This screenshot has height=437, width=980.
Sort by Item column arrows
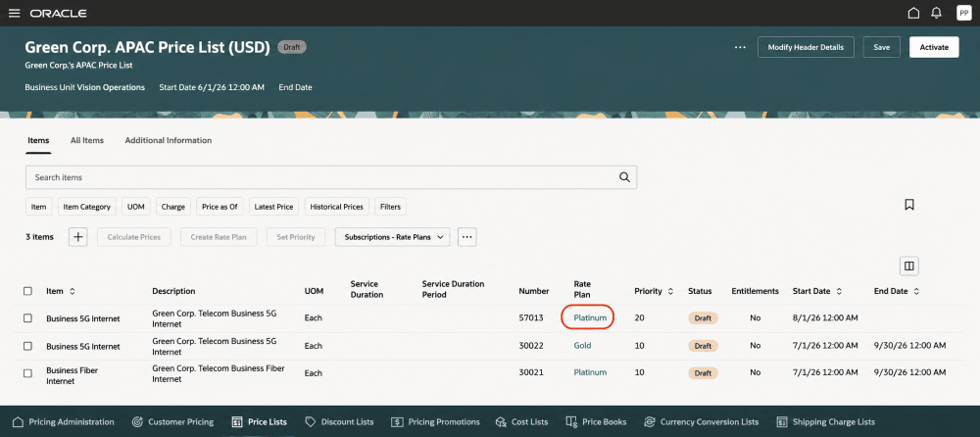[x=72, y=291]
